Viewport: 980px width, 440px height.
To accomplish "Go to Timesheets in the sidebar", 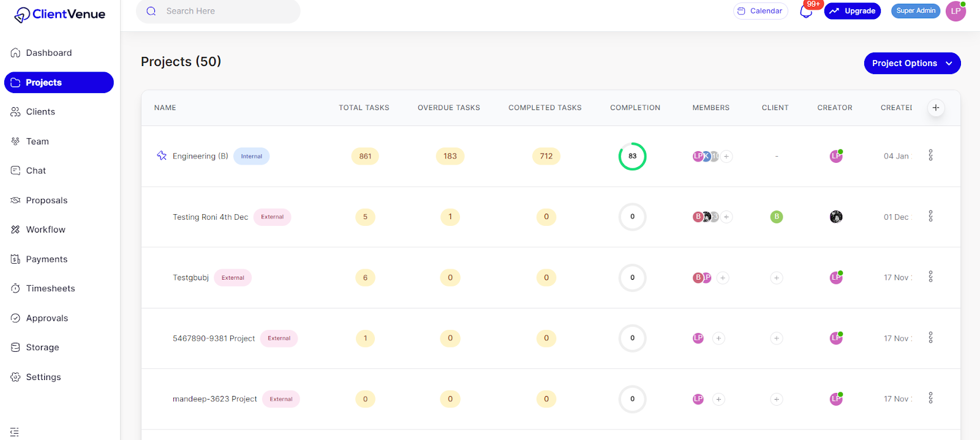I will 50,289.
